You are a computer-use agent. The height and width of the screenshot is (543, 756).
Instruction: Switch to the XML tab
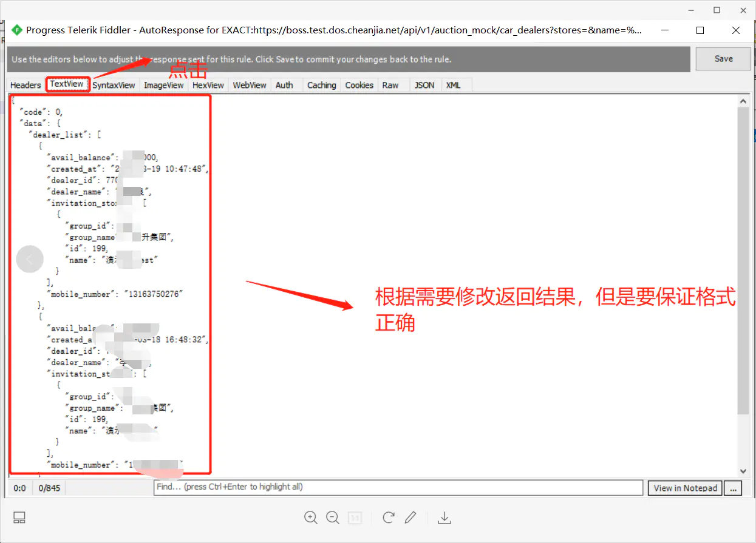point(453,85)
